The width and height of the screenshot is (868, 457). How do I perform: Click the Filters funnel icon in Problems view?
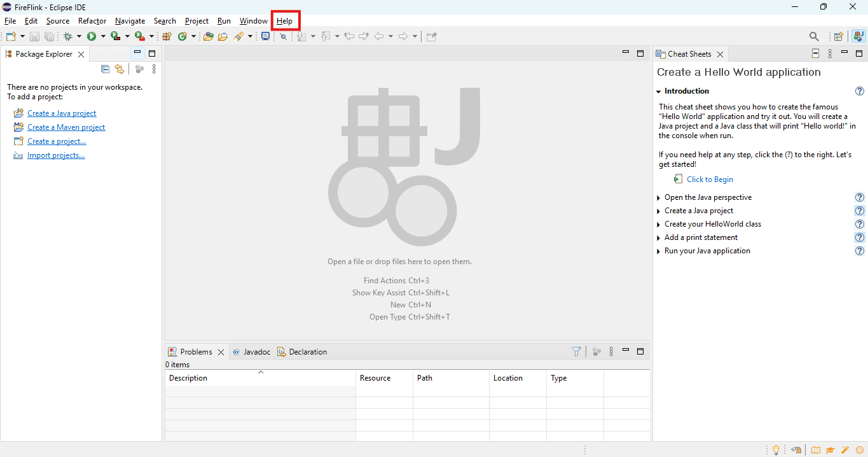point(576,351)
